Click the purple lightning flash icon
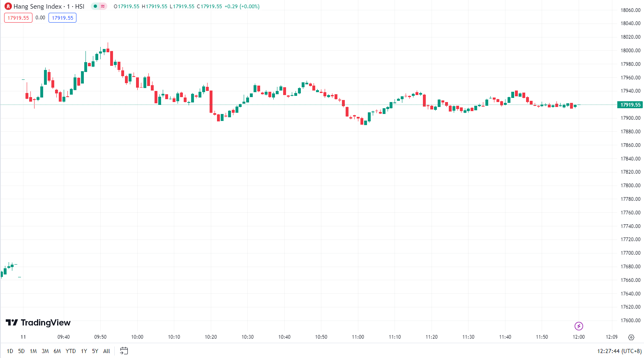 pos(579,326)
